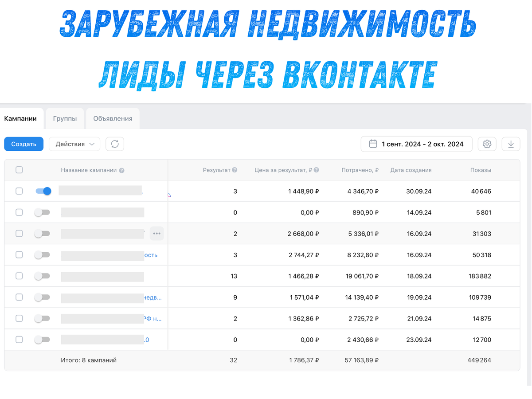Enable toggle for campaign with 31 303 shows
The width and height of the screenshot is (532, 399).
click(x=42, y=234)
